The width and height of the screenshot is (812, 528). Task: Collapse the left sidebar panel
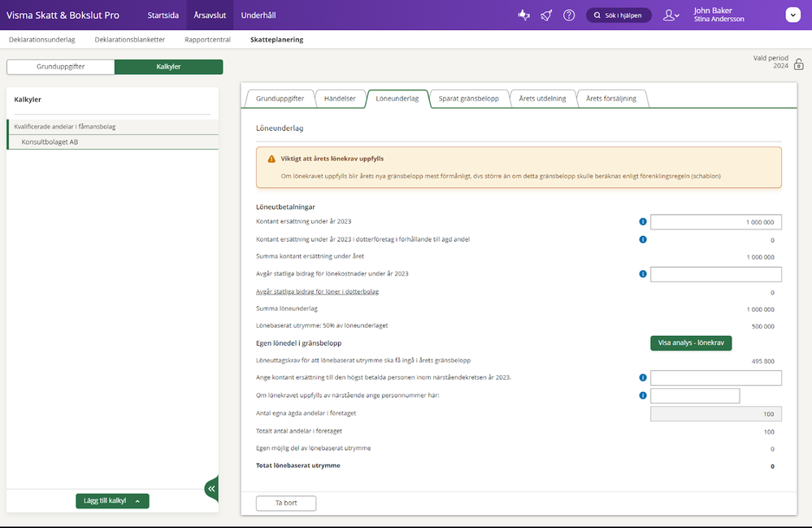(211, 488)
